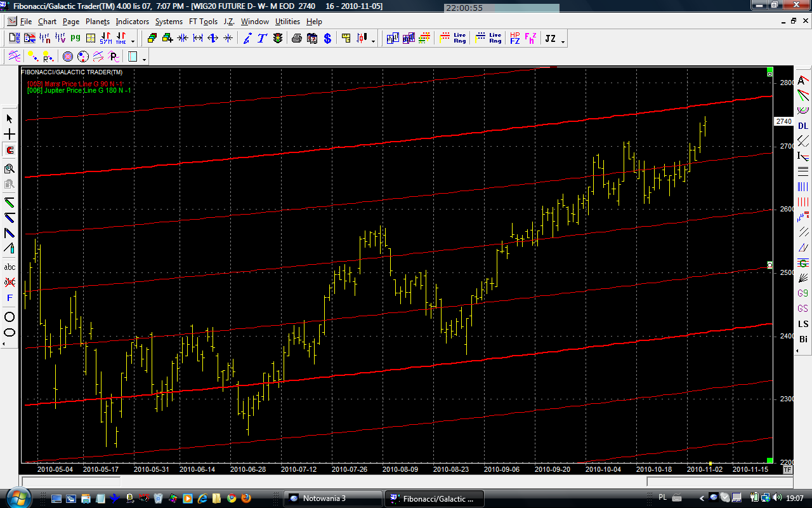Toggle the first red Live Rng button

pyautogui.click(x=453, y=39)
